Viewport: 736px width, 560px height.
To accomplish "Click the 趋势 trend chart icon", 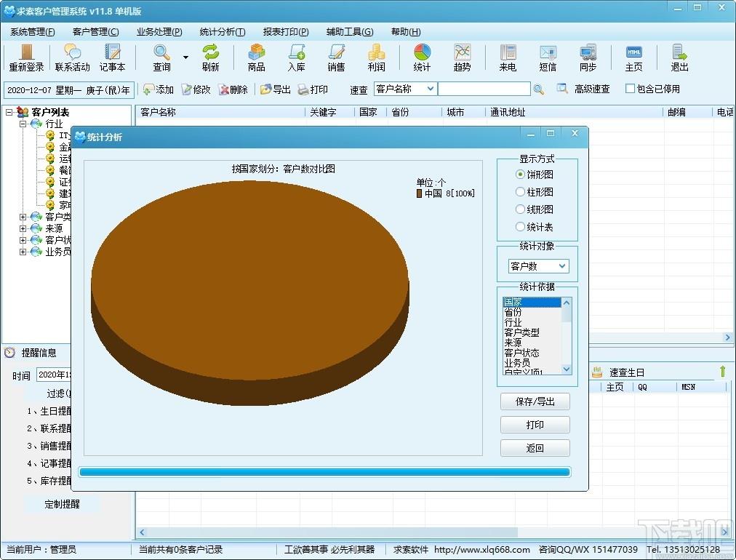I will pos(462,57).
